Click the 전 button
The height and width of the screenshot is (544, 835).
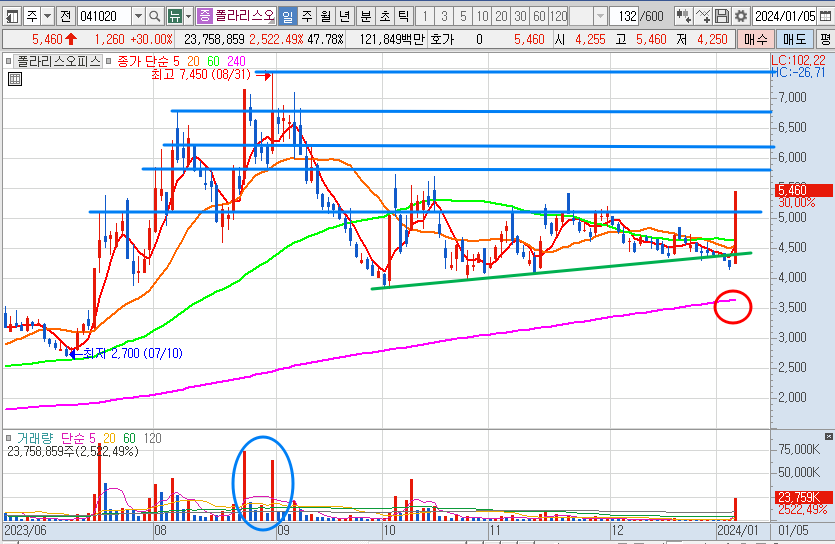tap(66, 16)
